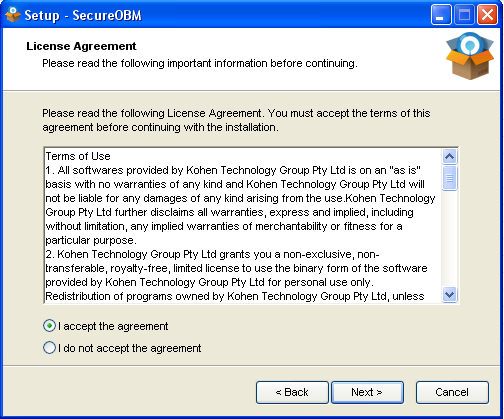504x419 pixels.
Task: Click the disabled maximize button
Action: [x=464, y=15]
